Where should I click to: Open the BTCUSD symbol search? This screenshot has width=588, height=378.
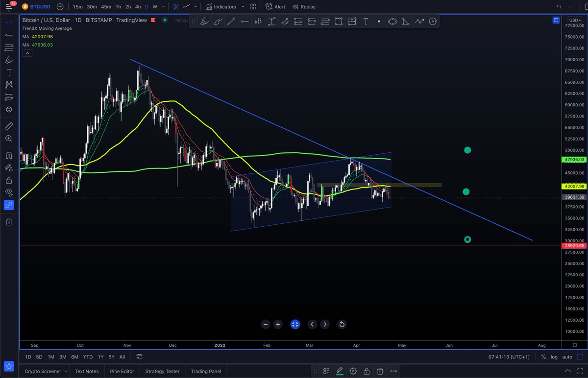[37, 7]
